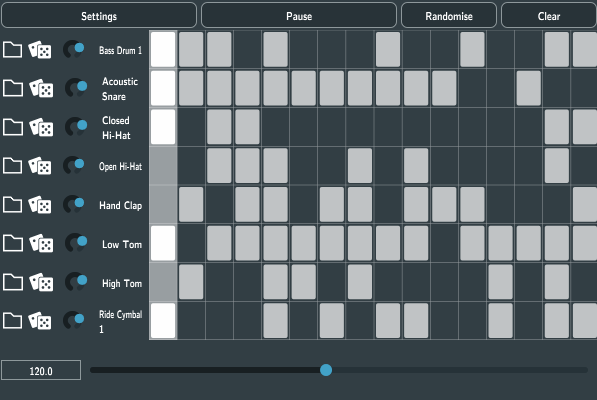Click the Bass Drum 1 volume knob
The height and width of the screenshot is (400, 597).
(74, 49)
